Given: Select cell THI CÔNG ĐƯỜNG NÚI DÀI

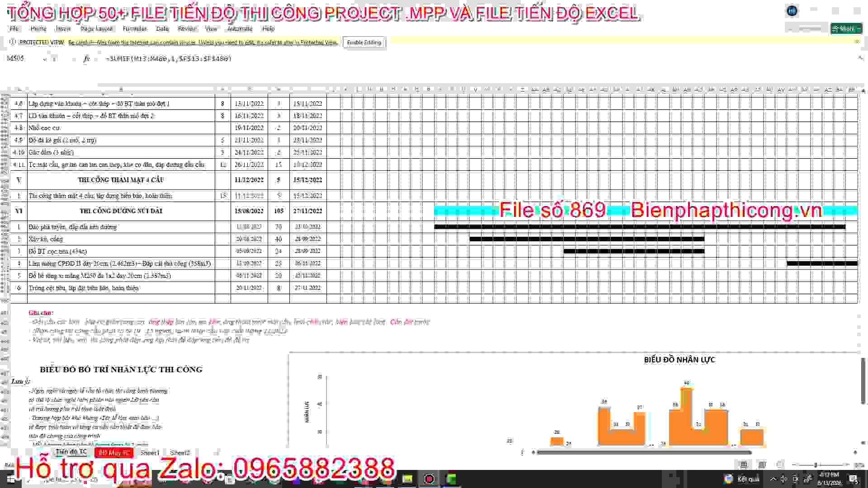Looking at the screenshot, I should pos(121,211).
